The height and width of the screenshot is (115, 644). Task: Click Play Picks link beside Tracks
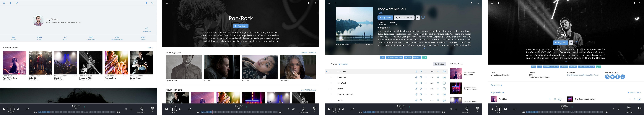click(343, 64)
